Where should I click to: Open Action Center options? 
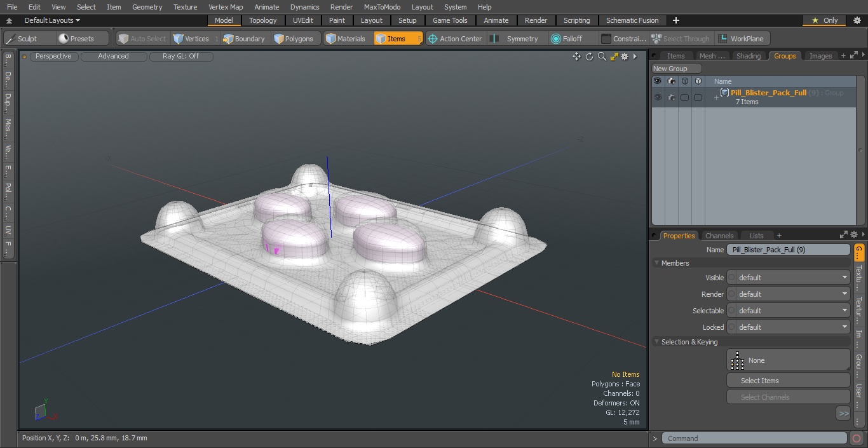click(x=455, y=39)
